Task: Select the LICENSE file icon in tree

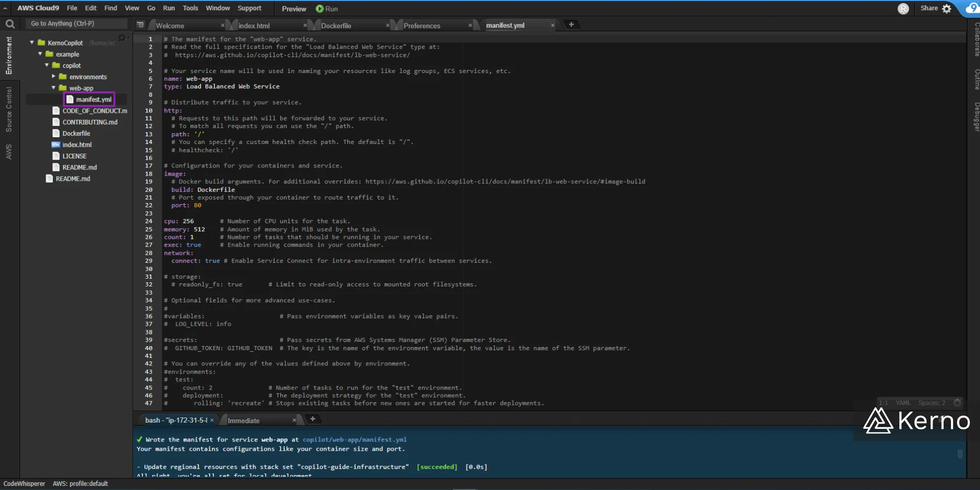Action: coord(56,156)
